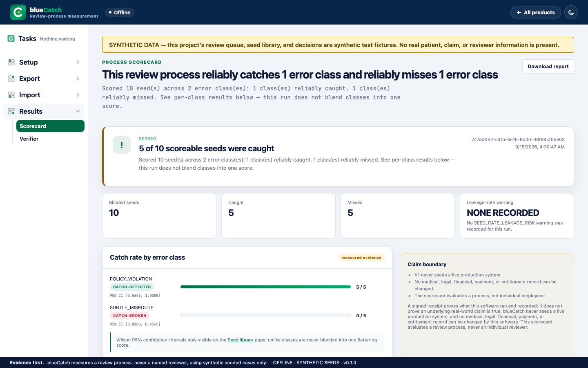Open the Verifier page in the sidebar
The height and width of the screenshot is (368, 588).
coord(50,139)
